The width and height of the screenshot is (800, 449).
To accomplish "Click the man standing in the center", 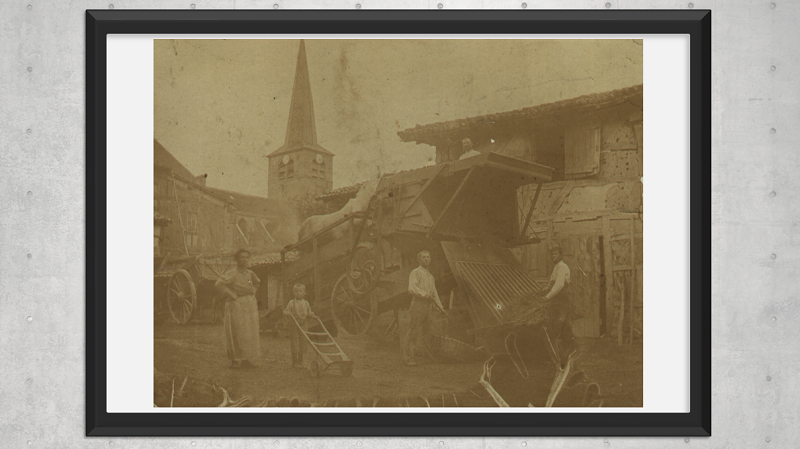I will 420,305.
